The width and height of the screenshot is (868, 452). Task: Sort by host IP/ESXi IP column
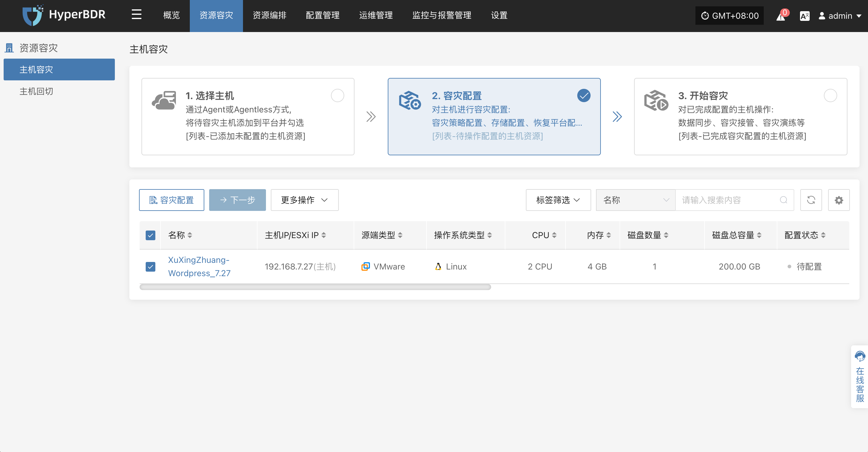click(x=323, y=235)
